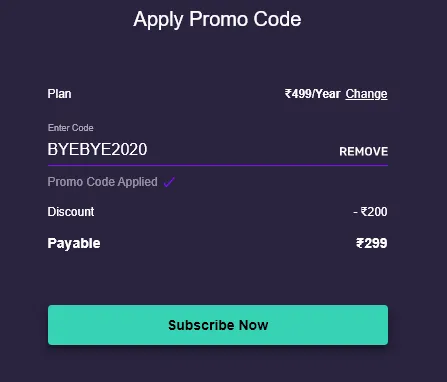Image resolution: width=447 pixels, height=382 pixels.
Task: Select the Apply Promo Code heading
Action: (x=217, y=19)
